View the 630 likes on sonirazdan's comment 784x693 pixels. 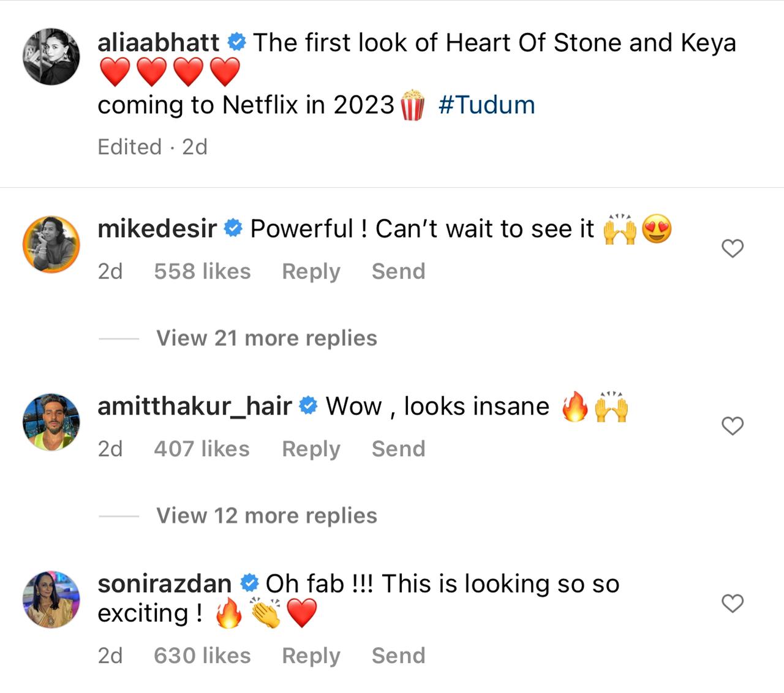coord(202,656)
